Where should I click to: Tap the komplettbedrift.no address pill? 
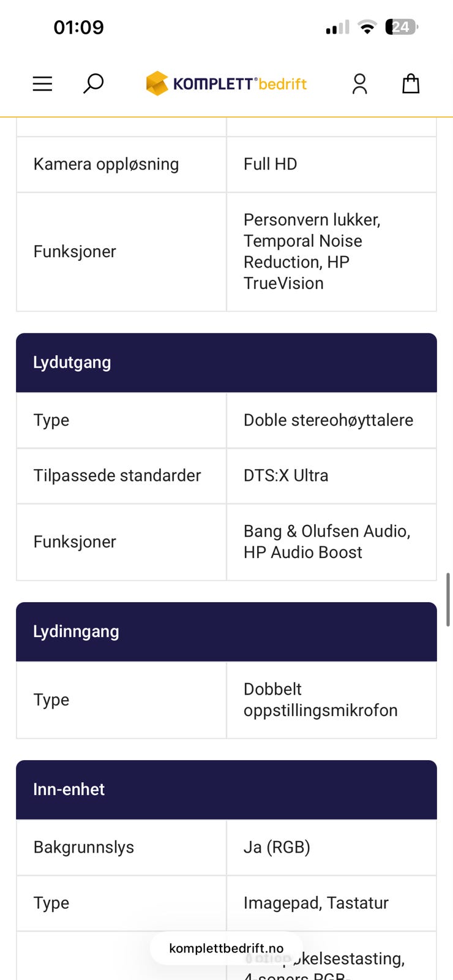click(x=226, y=948)
